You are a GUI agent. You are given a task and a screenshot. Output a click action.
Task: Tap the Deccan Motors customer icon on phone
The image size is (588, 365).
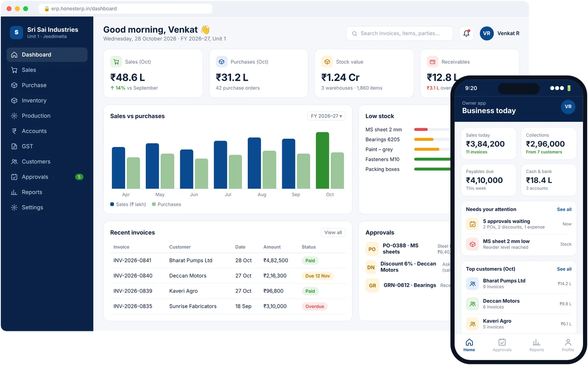pyautogui.click(x=472, y=304)
